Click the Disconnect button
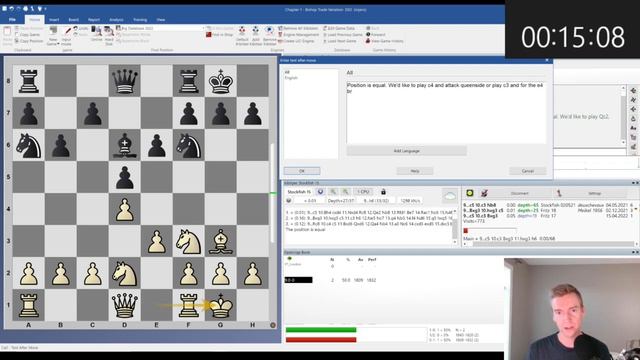 tap(520, 193)
